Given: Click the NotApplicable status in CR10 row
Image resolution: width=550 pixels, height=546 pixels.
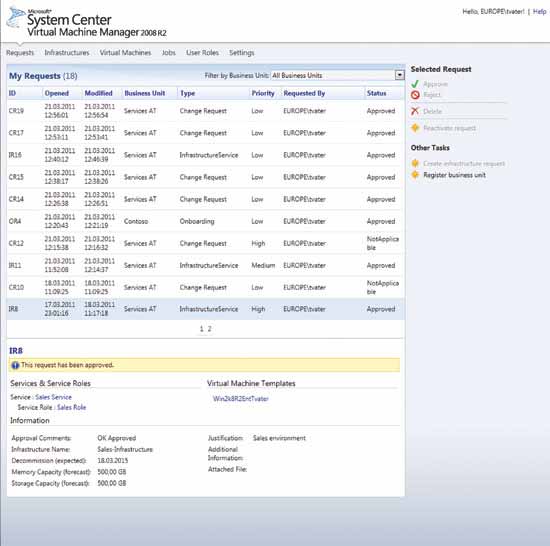Looking at the screenshot, I should tap(383, 288).
